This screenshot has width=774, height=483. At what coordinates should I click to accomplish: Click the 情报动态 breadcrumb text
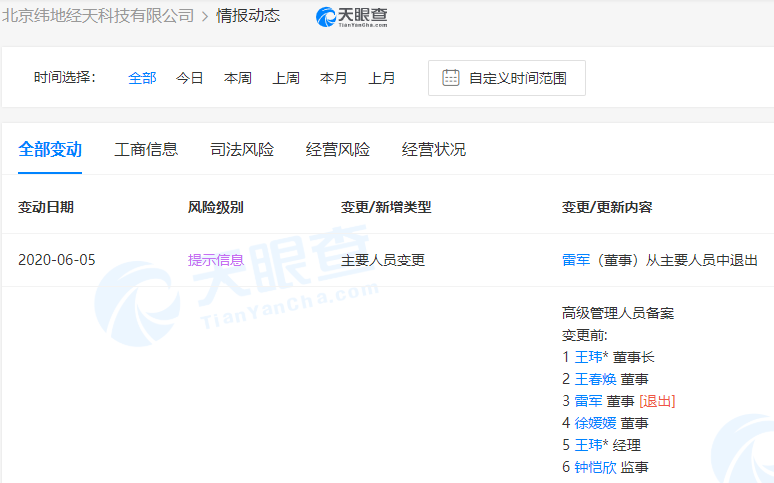coord(248,16)
